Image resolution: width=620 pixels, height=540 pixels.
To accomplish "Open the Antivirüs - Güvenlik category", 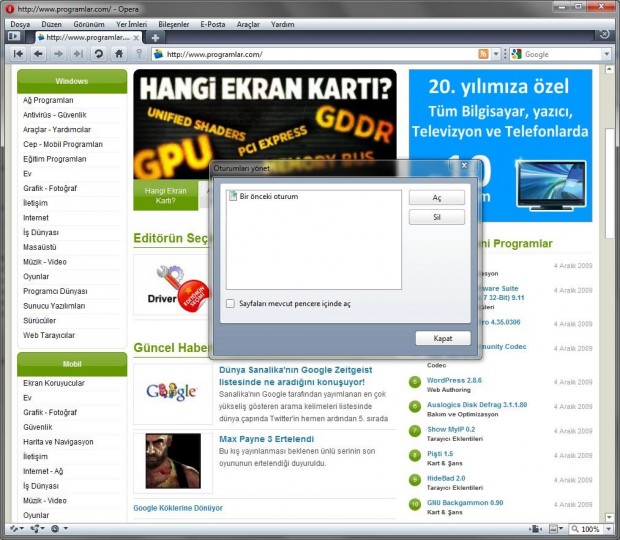I will tap(55, 115).
